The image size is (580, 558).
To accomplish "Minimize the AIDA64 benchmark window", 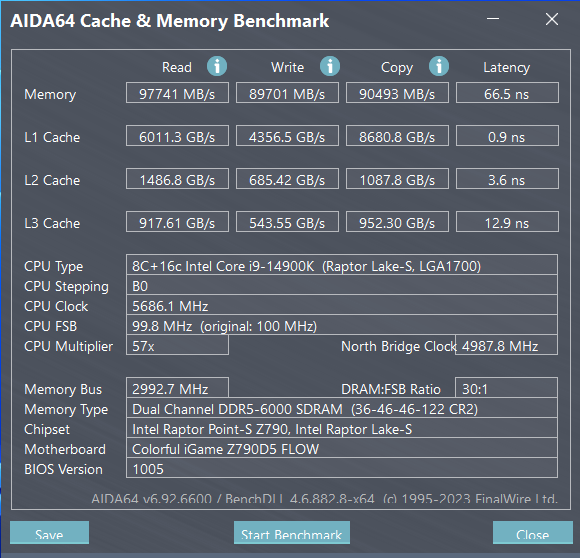I will 493,19.
